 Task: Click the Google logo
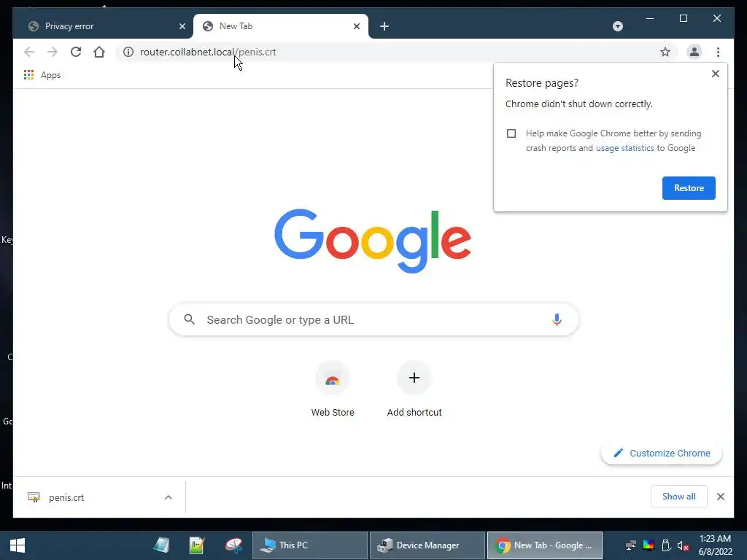[373, 241]
